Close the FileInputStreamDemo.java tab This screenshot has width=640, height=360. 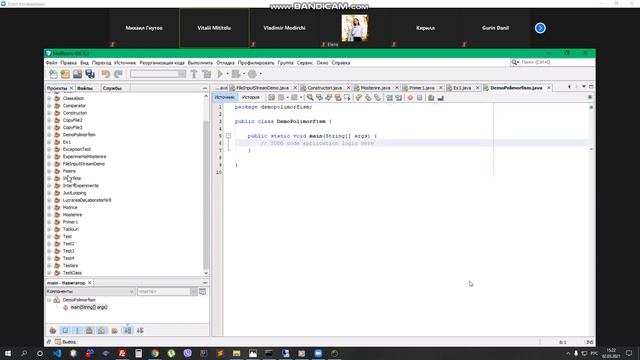(x=295, y=88)
